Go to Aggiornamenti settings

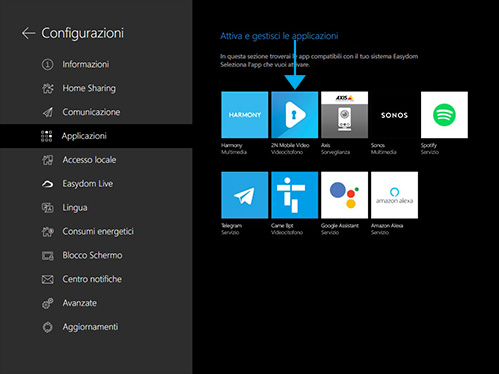[96, 327]
